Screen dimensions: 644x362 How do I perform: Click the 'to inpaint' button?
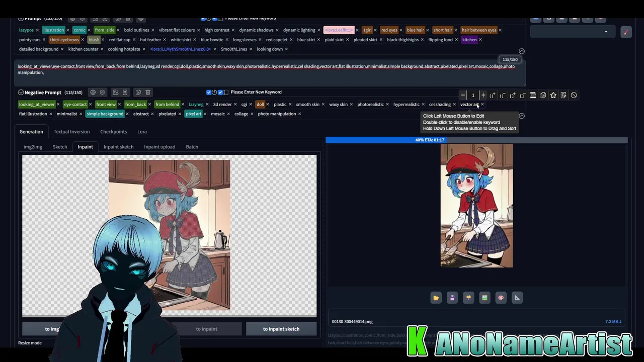point(207,329)
